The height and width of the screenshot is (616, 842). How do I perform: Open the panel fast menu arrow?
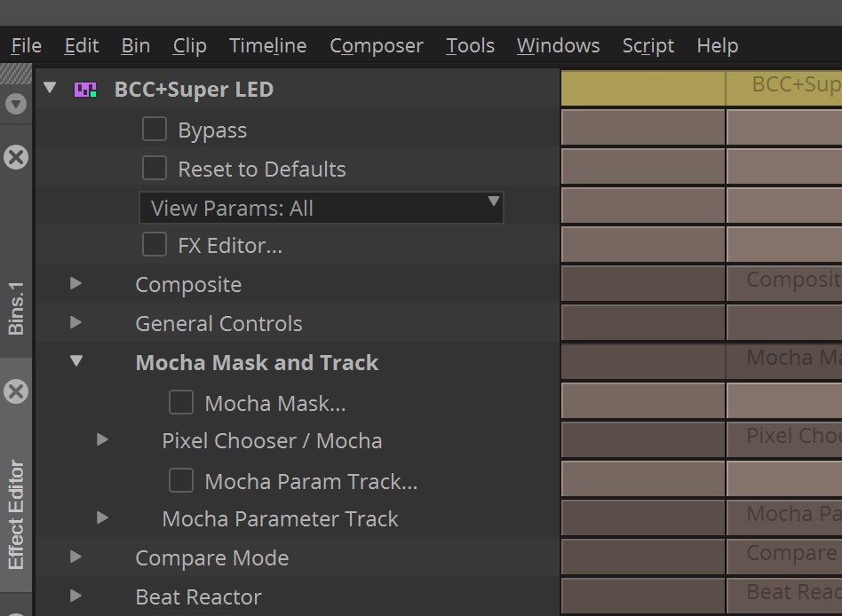coord(16,104)
